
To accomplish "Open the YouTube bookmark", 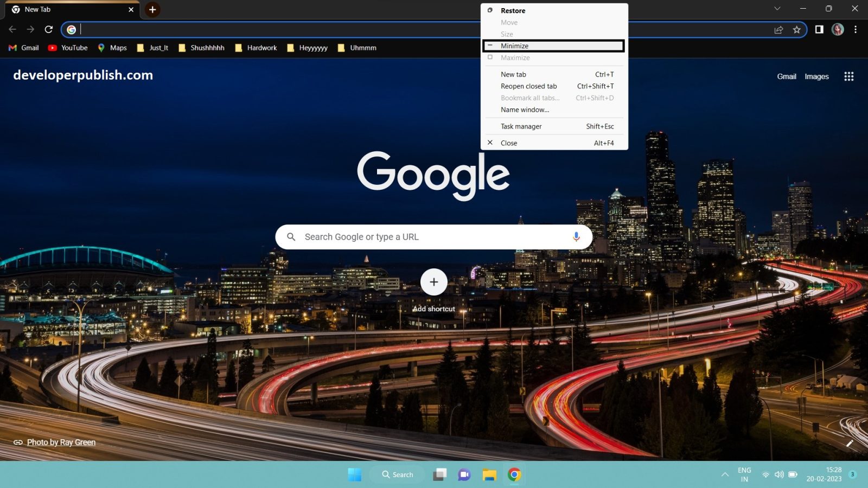I will [x=68, y=48].
